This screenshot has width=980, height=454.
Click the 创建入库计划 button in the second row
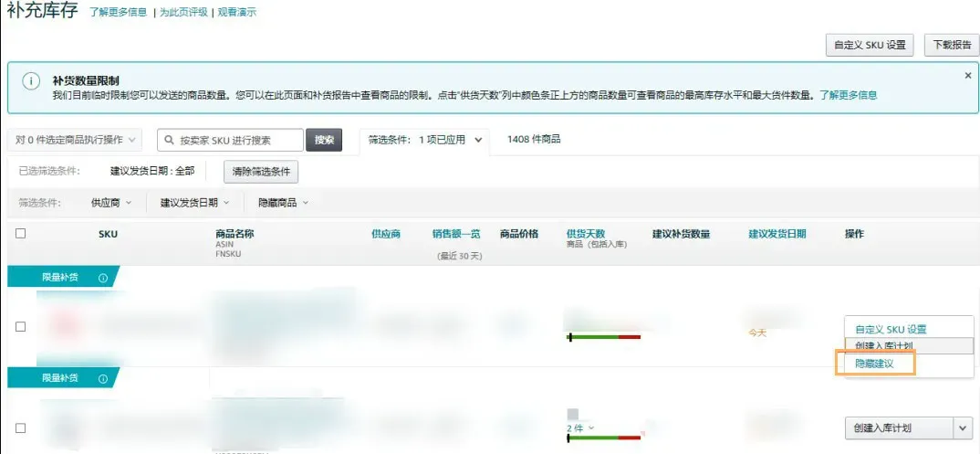pos(898,428)
